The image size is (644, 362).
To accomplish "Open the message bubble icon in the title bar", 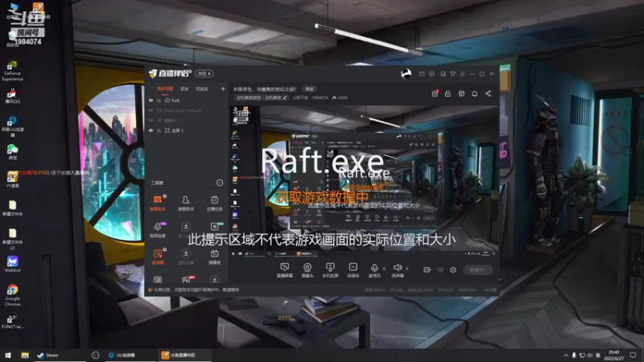I will [x=431, y=74].
